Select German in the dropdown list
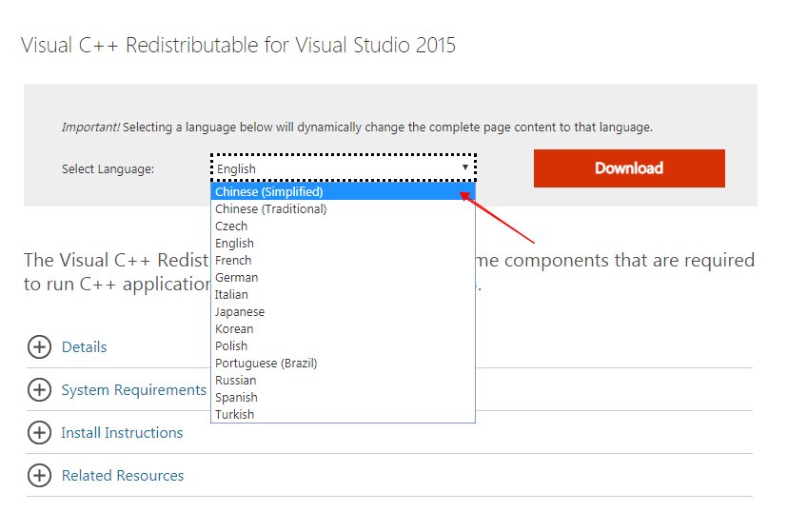 (x=236, y=278)
